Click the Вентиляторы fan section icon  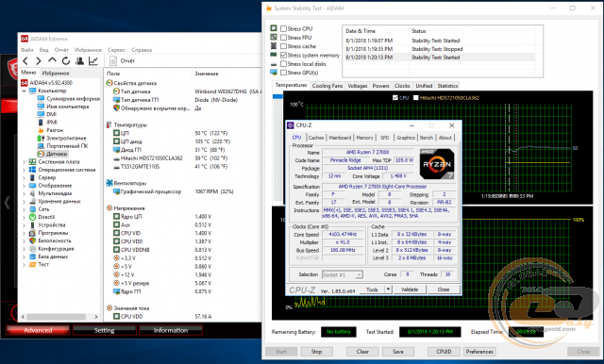pyautogui.click(x=109, y=183)
